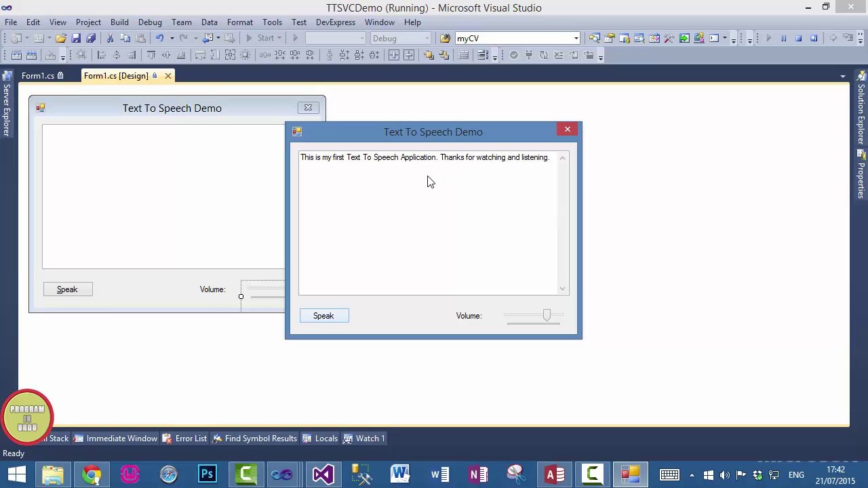
Task: Click the Redo arrow icon
Action: point(183,38)
